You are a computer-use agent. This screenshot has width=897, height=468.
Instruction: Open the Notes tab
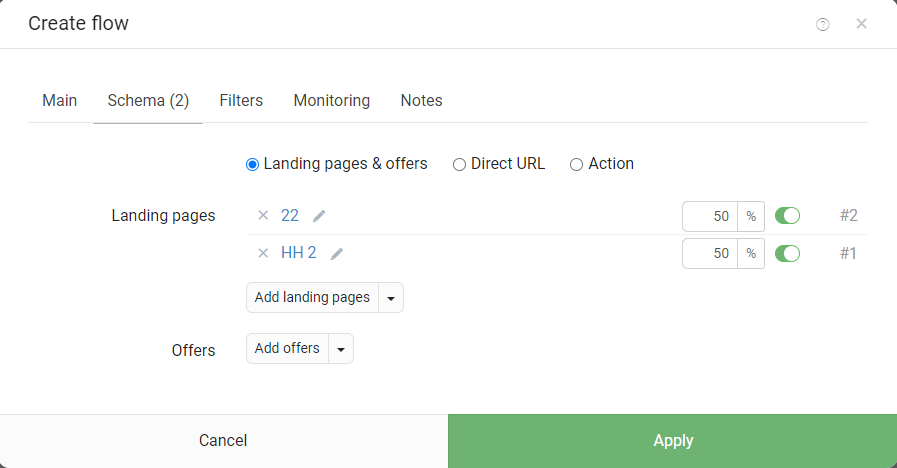(x=422, y=101)
